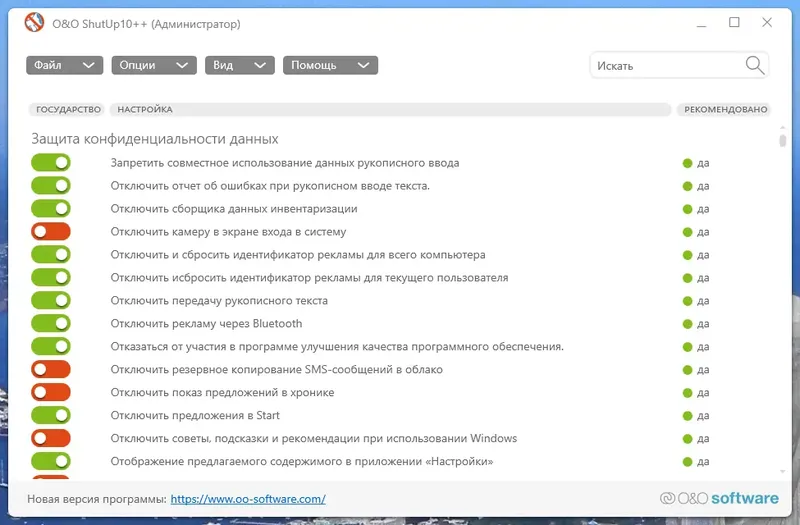The height and width of the screenshot is (525, 800).
Task: Click the ГОСУДАРСТВО column header
Action: [x=67, y=109]
